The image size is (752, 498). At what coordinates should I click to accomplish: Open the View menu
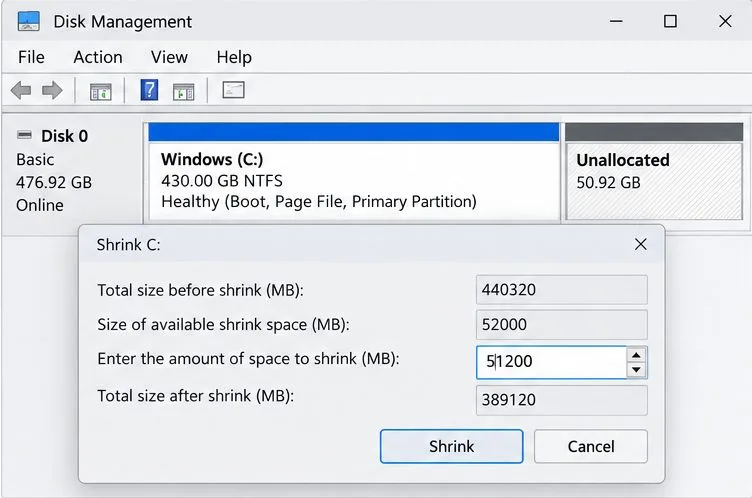click(x=169, y=57)
